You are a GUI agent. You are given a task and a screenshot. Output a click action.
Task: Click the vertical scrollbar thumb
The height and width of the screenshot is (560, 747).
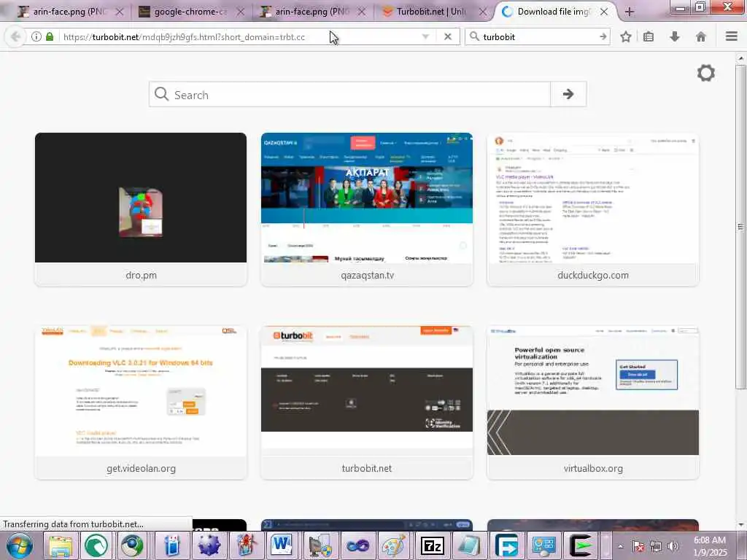tap(740, 227)
